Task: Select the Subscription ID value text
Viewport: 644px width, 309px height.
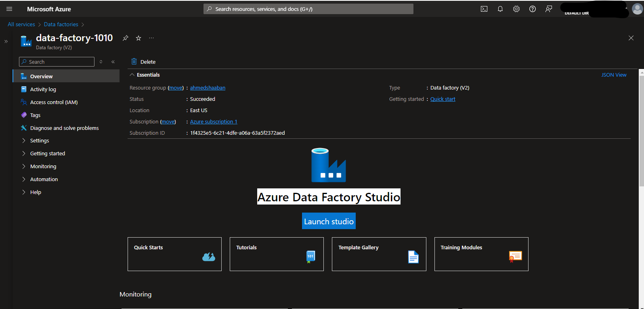Action: tap(237, 133)
